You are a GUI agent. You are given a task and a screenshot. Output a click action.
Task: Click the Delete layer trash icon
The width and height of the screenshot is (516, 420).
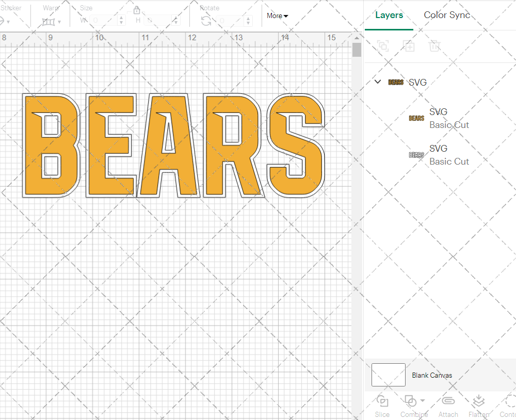pyautogui.click(x=435, y=46)
